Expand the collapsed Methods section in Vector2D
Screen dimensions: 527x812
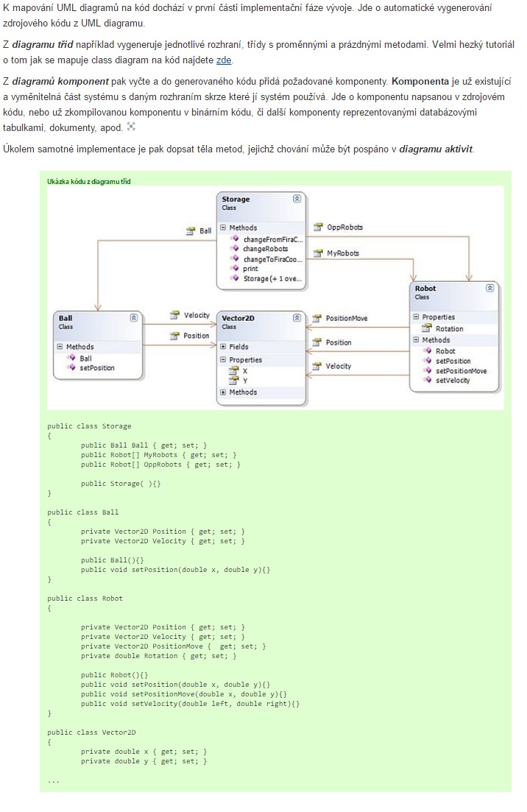pos(223,392)
